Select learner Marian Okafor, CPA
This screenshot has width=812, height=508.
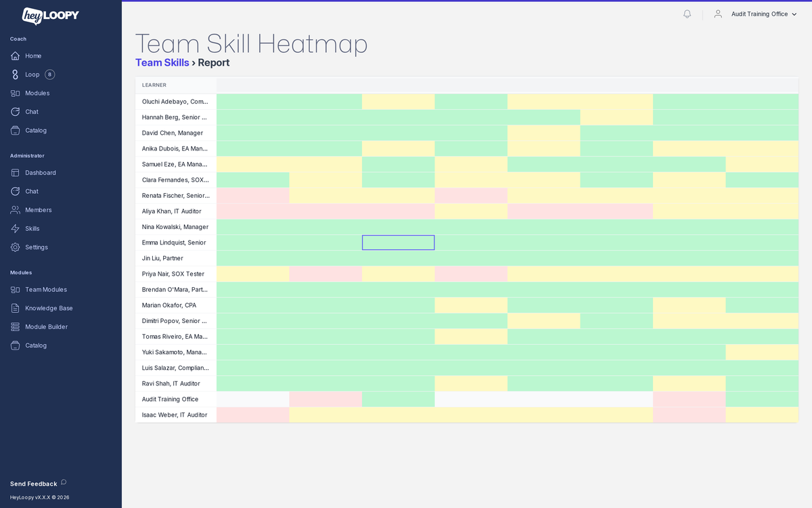tap(176, 305)
